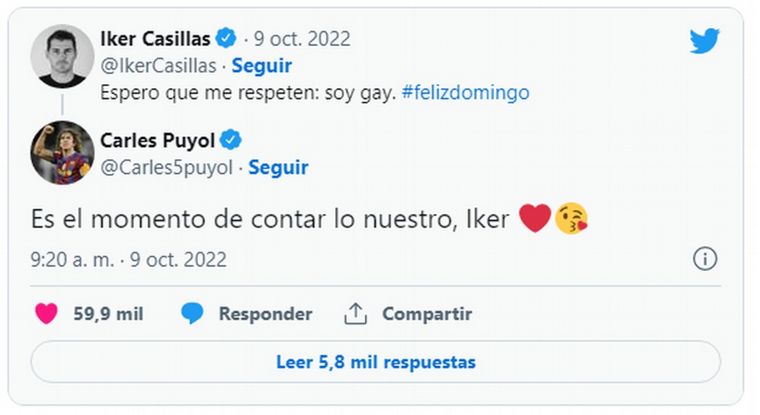Follow Iker Casillas with Seguir link
This screenshot has width=760, height=415.
tap(262, 66)
